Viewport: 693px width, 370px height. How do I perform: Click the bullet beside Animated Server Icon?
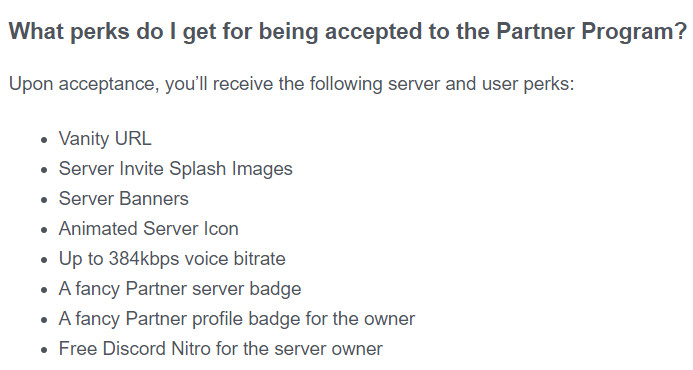[44, 230]
